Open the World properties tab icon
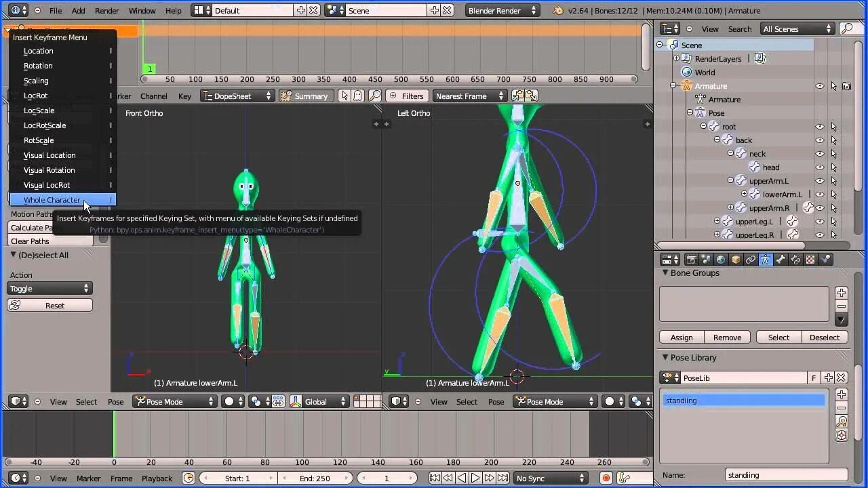The width and height of the screenshot is (868, 488). tap(721, 260)
